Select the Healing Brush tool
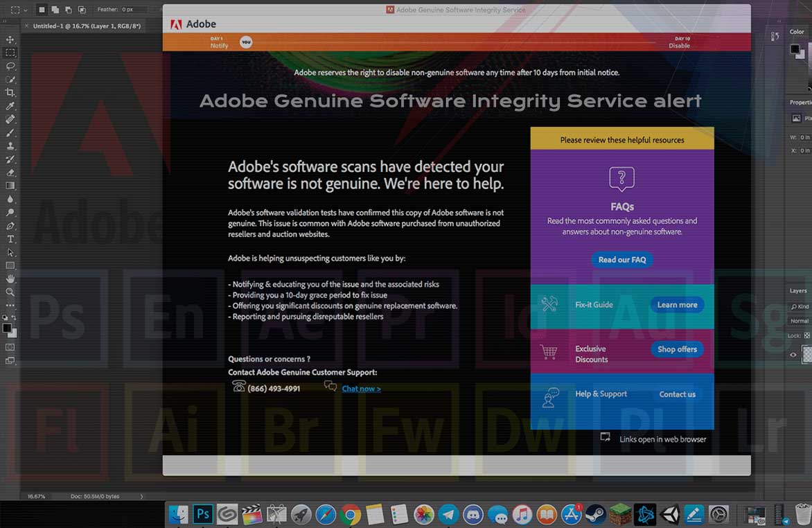Screen dimensions: 812x528 coord(10,119)
